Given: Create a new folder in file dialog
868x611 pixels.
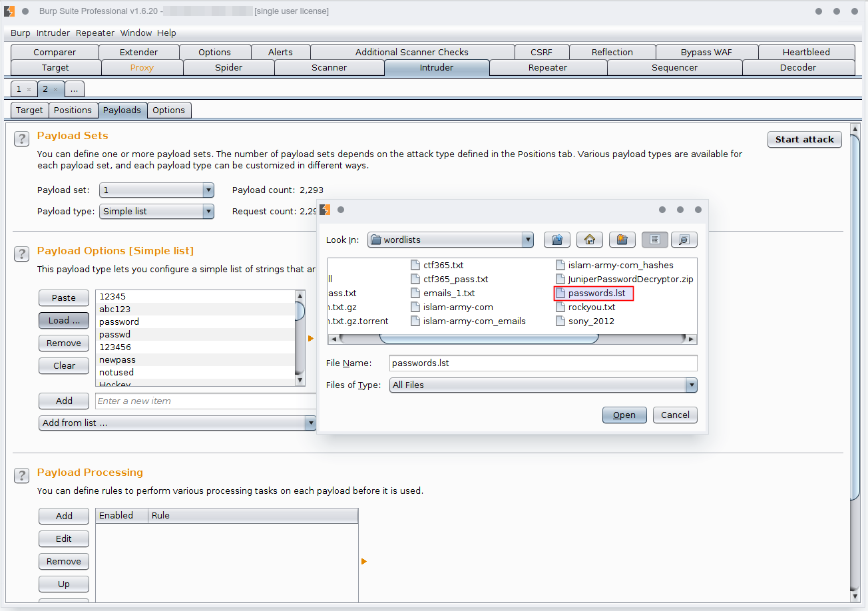Looking at the screenshot, I should 622,240.
